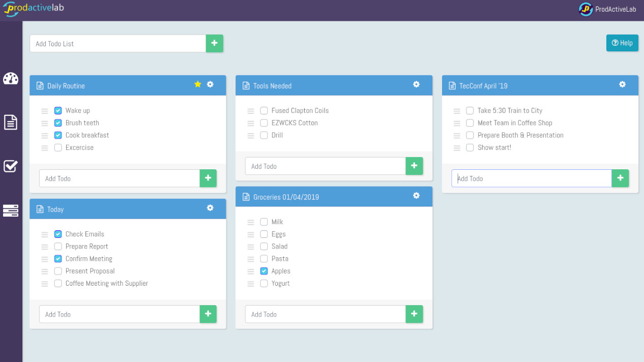Check the Drill todo
Viewport: 644px width, 362px height.
[264, 135]
